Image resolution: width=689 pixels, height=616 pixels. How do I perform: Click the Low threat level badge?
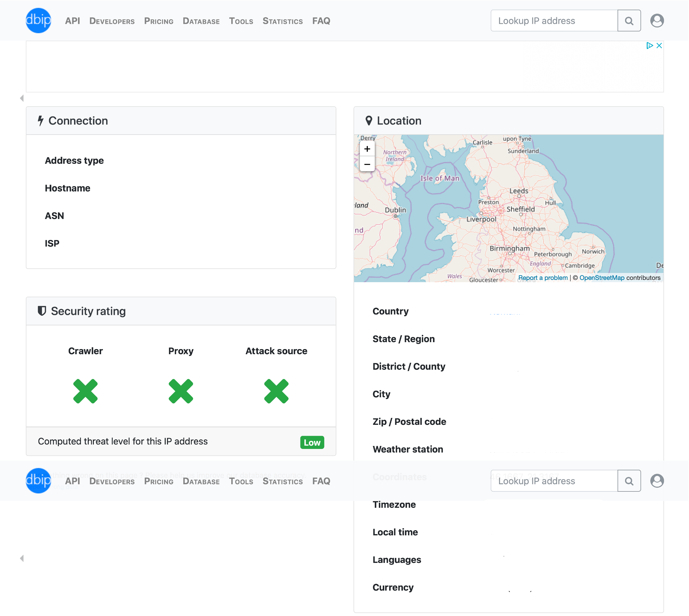point(312,443)
